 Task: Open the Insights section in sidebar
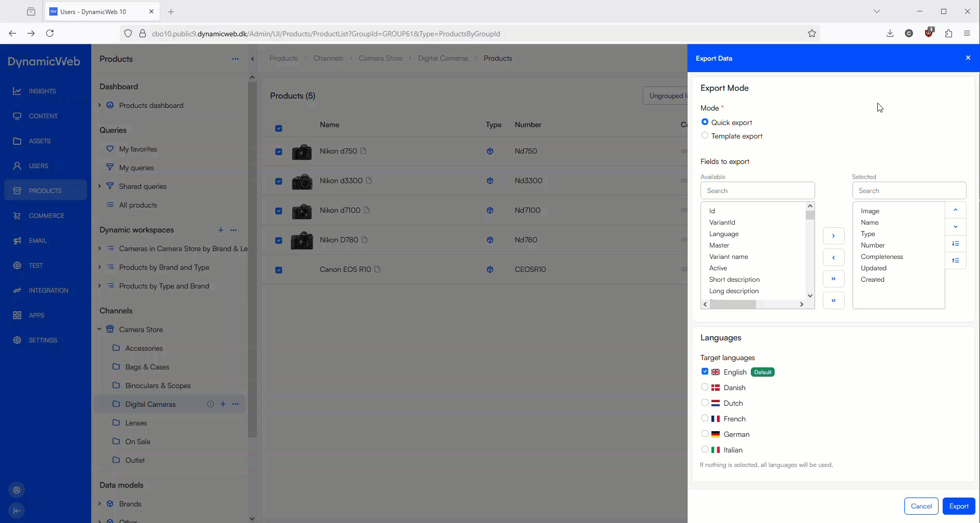coord(42,91)
